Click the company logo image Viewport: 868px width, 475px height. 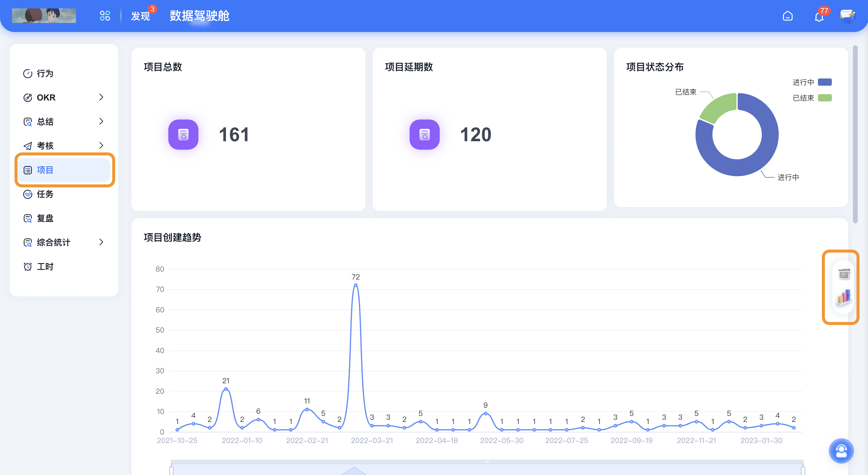(44, 15)
